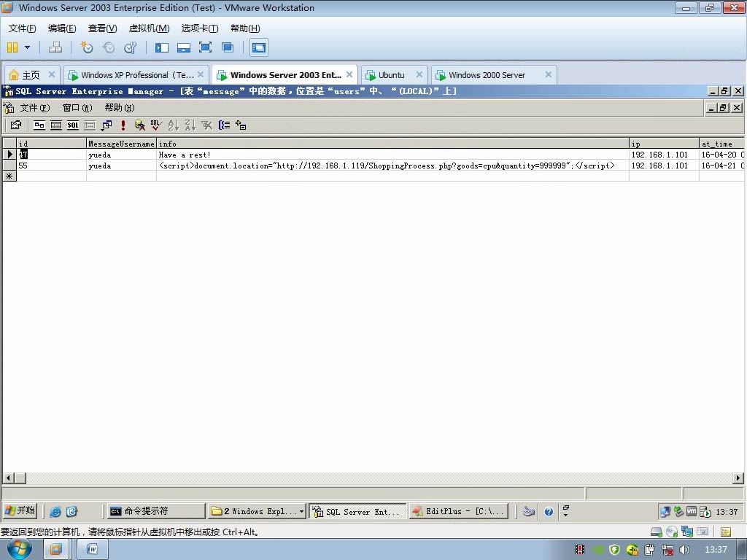Click the MessageUsername column header
747x560 pixels.
(x=121, y=144)
